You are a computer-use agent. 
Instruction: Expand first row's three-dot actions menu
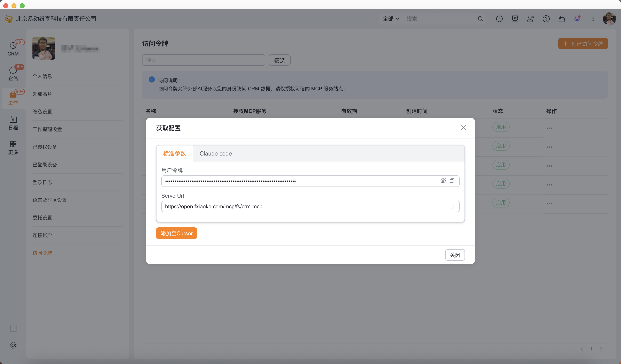tap(549, 128)
